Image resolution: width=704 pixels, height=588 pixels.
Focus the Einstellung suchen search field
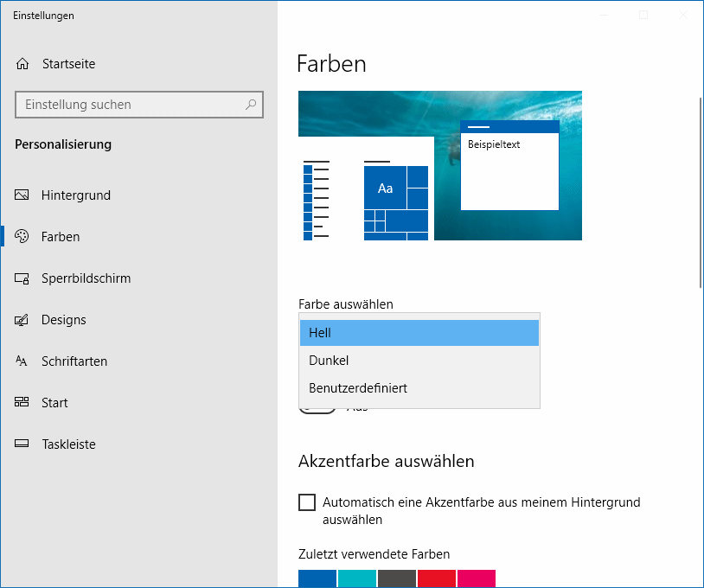click(130, 105)
